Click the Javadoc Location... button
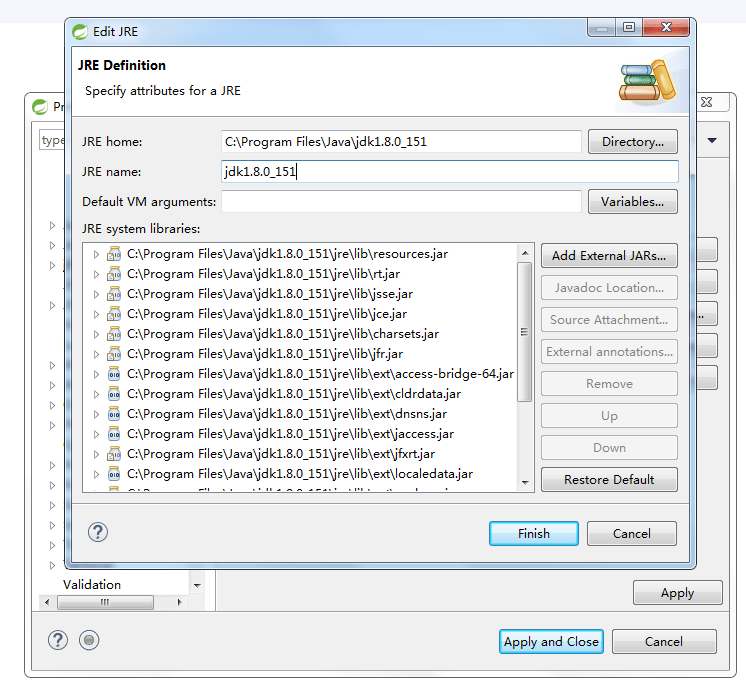The image size is (746, 693). 609,288
